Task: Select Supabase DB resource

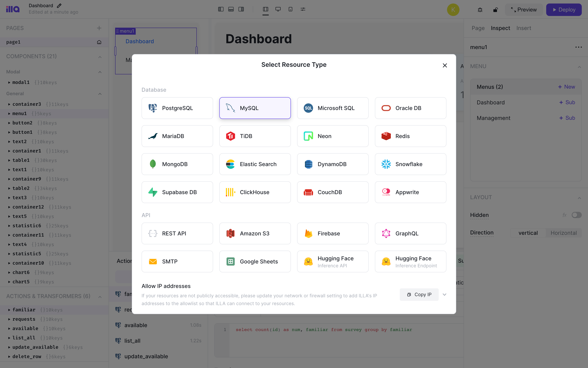Action: (177, 192)
